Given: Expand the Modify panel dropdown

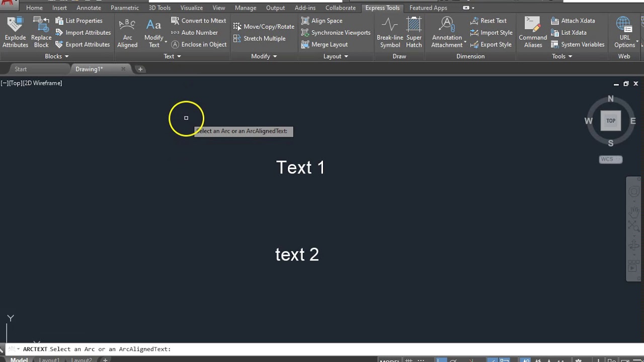Looking at the screenshot, I should pyautogui.click(x=264, y=56).
